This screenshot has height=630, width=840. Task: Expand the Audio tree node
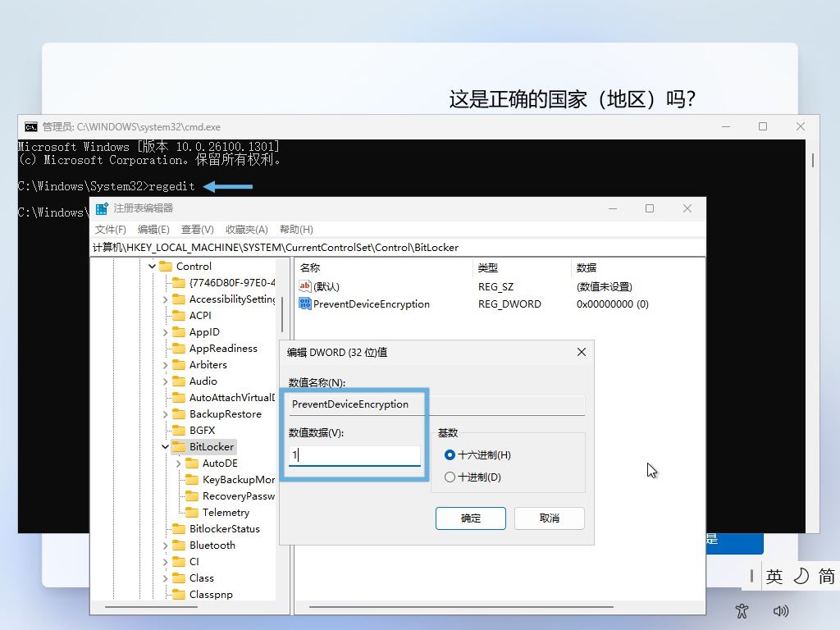(166, 381)
